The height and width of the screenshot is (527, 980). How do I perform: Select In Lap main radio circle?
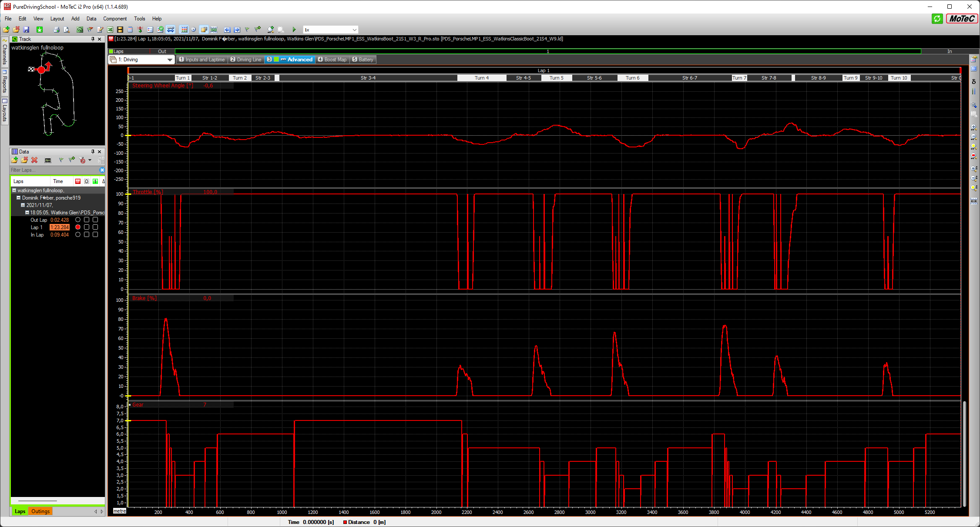(x=78, y=234)
